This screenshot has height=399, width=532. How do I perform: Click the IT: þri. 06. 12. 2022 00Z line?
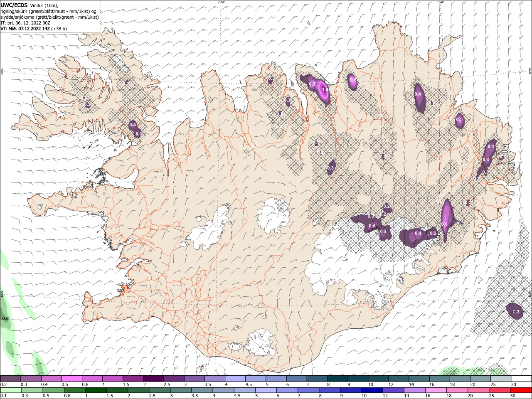tap(25, 23)
